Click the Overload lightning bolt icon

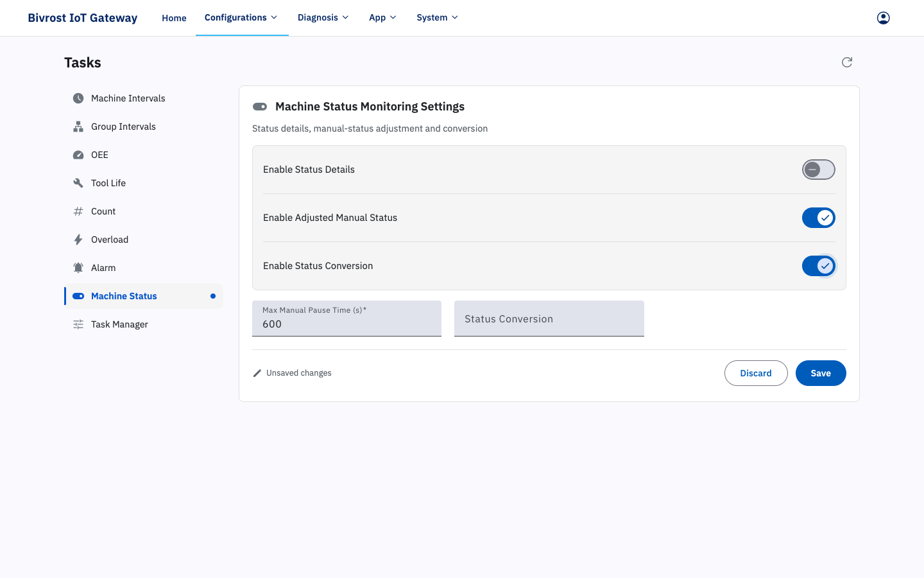[78, 240]
